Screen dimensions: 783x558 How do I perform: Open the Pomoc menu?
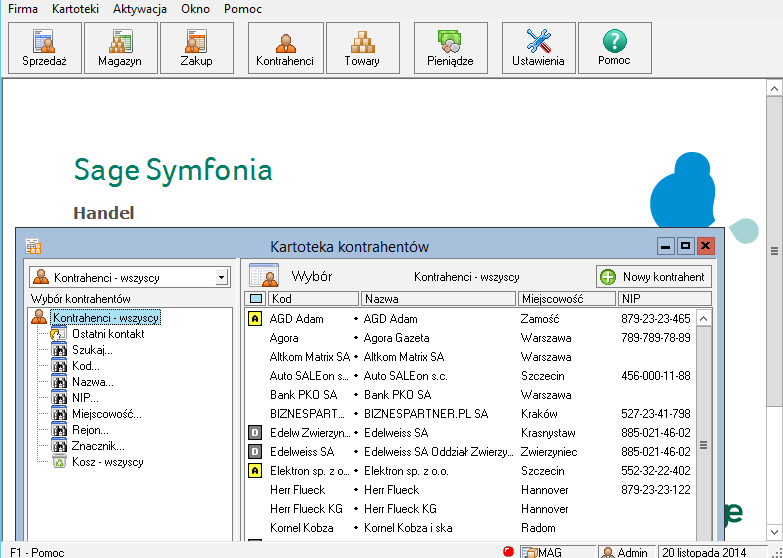pos(243,9)
